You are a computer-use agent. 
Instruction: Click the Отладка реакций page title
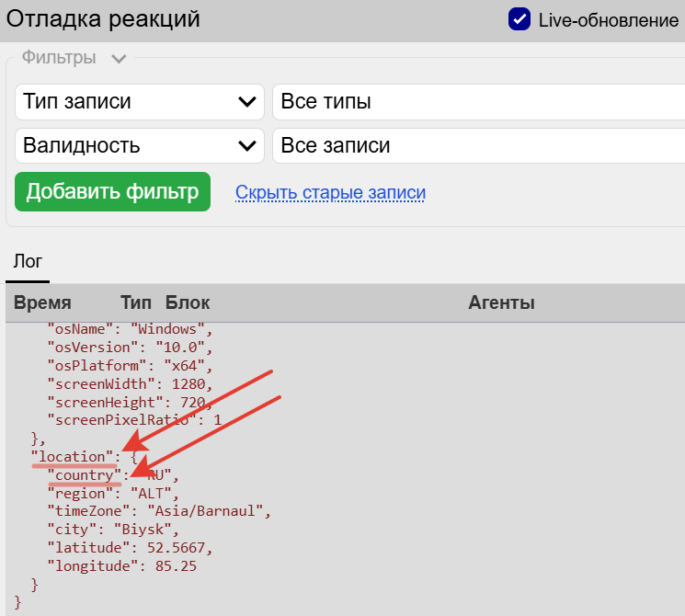103,19
